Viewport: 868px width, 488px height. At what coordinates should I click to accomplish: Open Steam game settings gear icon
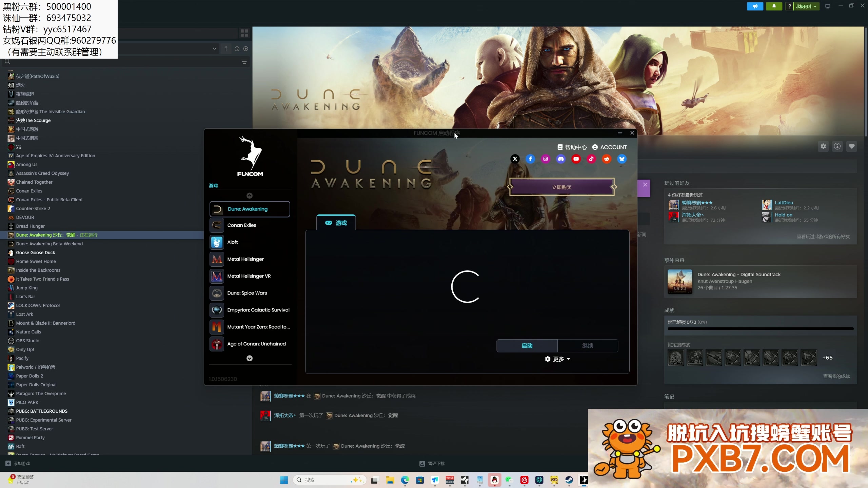pos(823,146)
